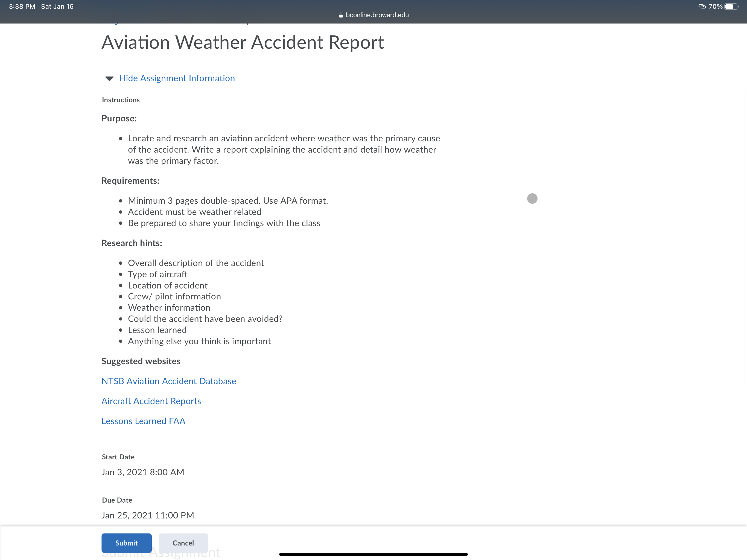Click 'Minimum 3 pages double-spaced' requirement
747x560 pixels.
(x=228, y=201)
